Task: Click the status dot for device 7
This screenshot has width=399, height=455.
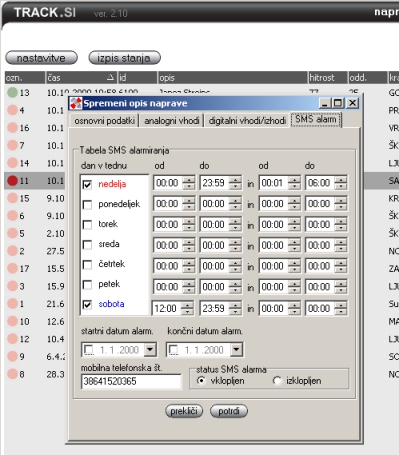Action: click(x=12, y=145)
